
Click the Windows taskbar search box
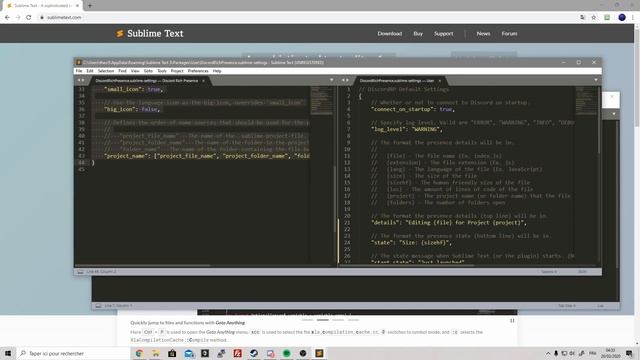pyautogui.click(x=73, y=353)
